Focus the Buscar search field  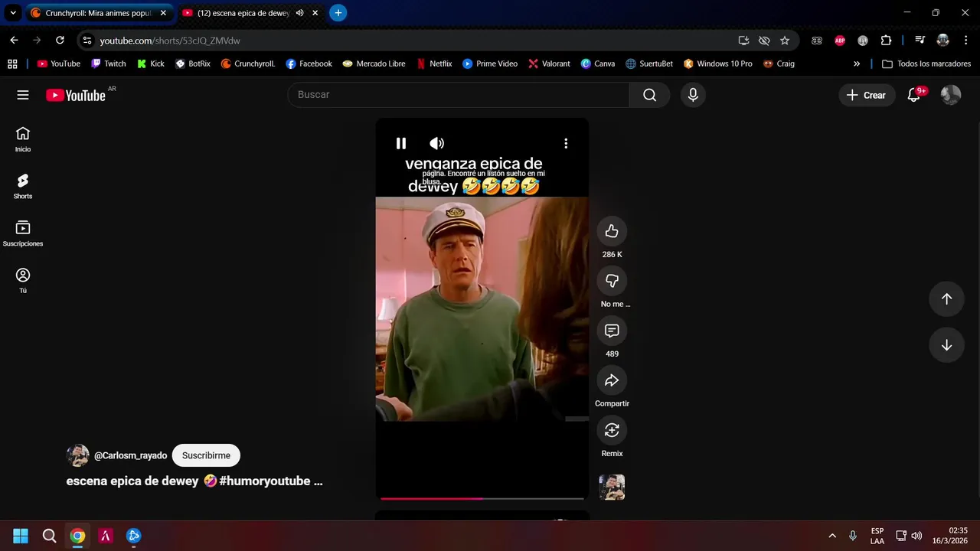459,95
